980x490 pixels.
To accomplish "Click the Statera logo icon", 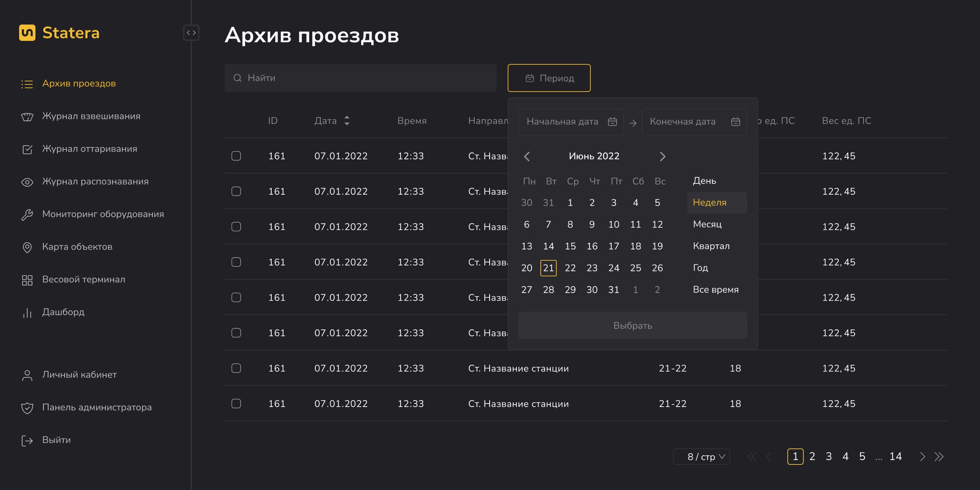I will [27, 33].
